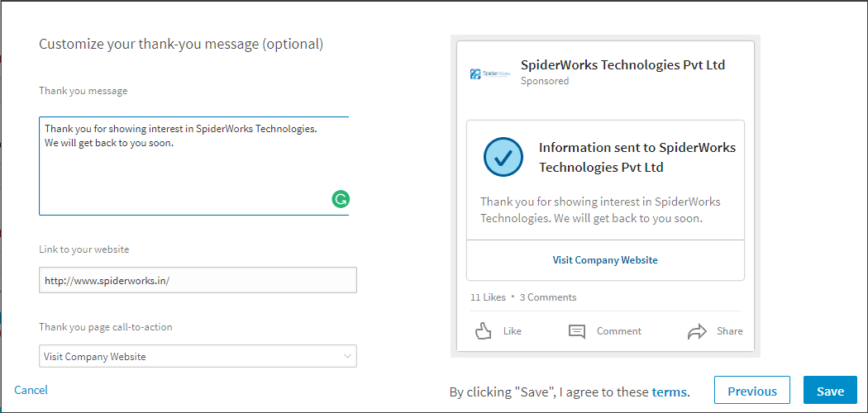Open the Thank you page call-to-action dropdown
This screenshot has height=413, width=868.
click(x=197, y=357)
